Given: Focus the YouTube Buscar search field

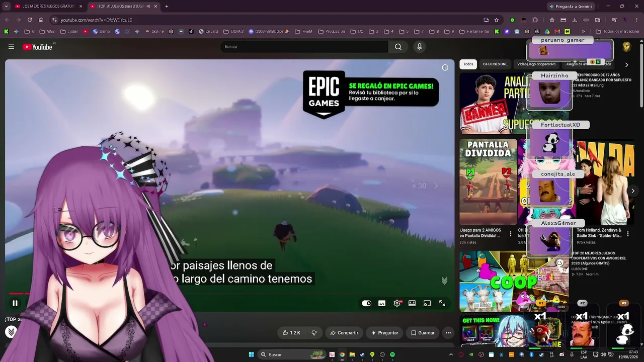Looking at the screenshot, I should coord(304,47).
